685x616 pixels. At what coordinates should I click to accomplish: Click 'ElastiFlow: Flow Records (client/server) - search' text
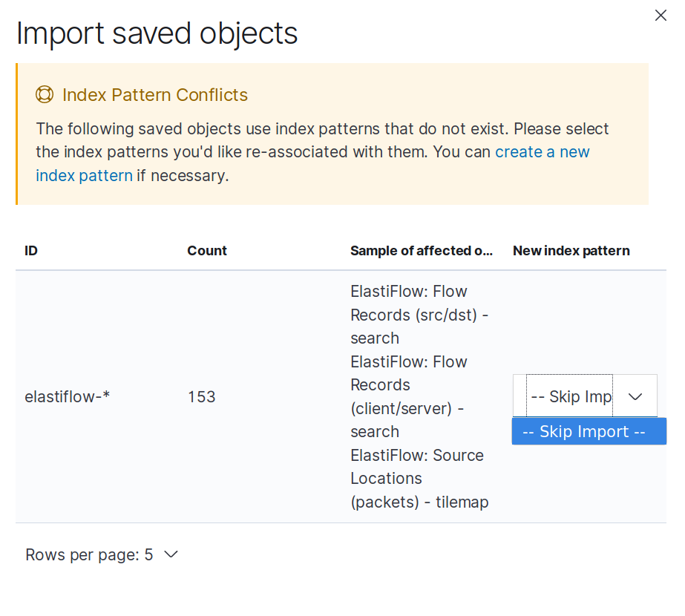[407, 396]
